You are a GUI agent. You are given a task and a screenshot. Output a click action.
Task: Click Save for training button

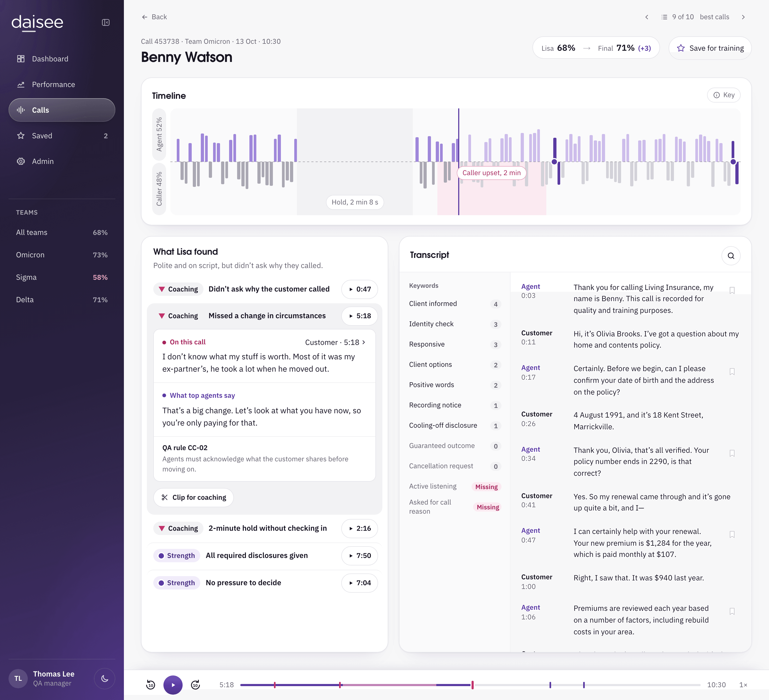pyautogui.click(x=710, y=48)
